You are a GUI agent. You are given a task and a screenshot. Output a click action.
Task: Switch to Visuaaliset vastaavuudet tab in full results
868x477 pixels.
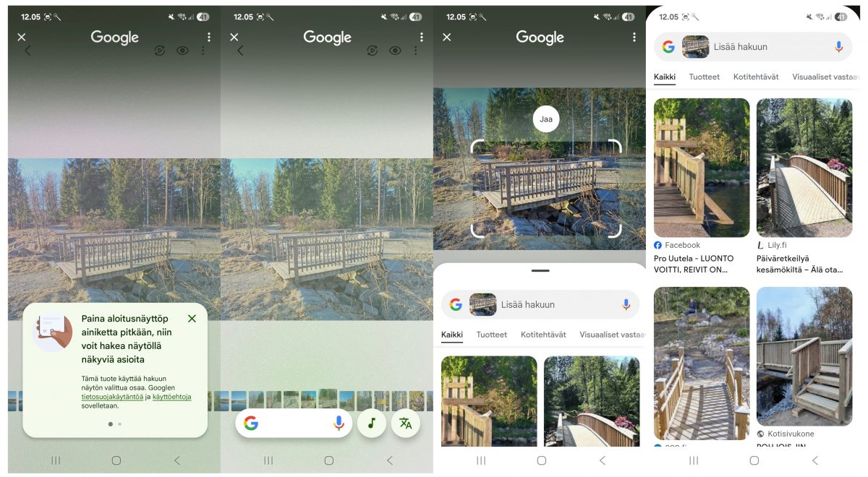pos(825,77)
